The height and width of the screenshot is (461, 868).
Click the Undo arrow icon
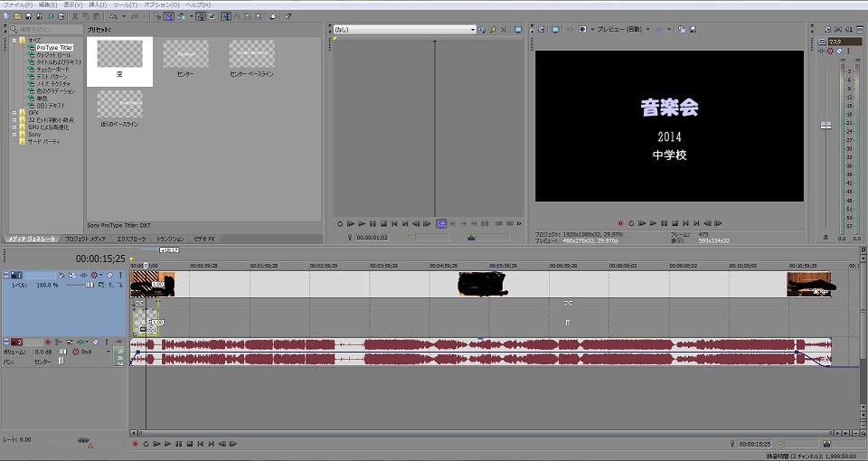(x=113, y=16)
